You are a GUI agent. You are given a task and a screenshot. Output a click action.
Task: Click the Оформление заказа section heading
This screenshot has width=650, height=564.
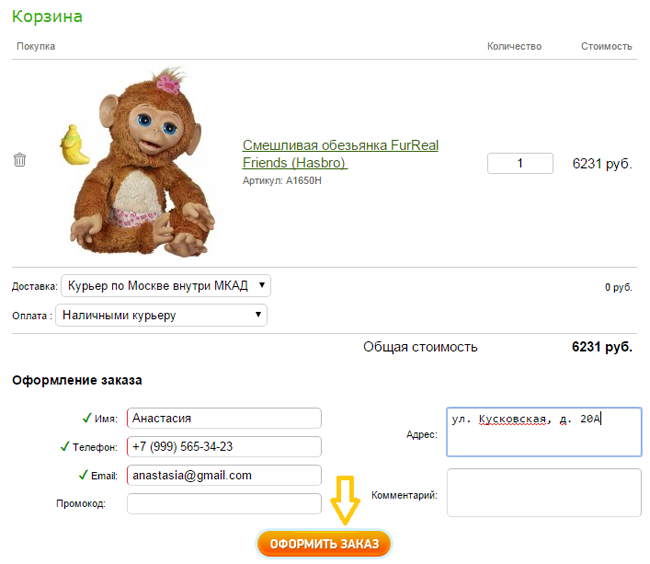76,381
